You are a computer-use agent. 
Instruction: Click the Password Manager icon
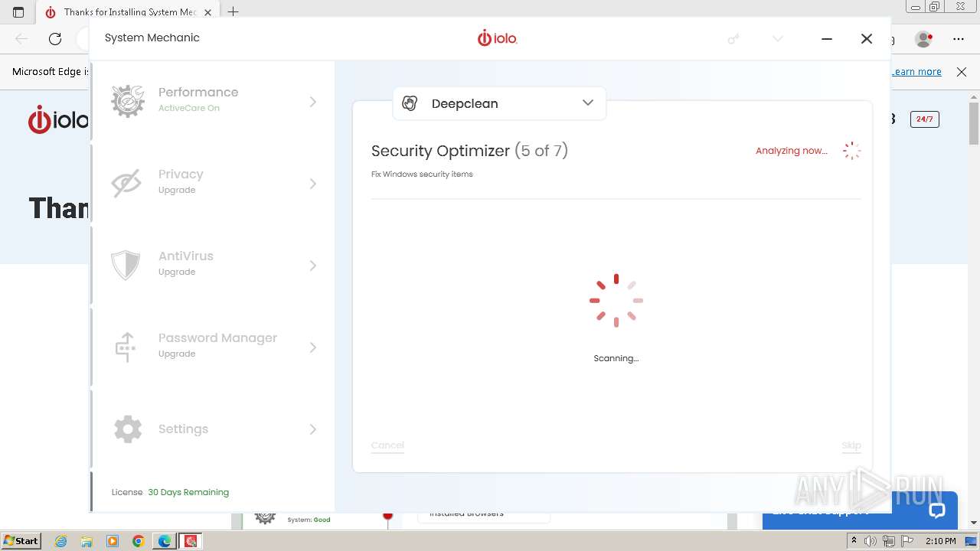pyautogui.click(x=126, y=347)
